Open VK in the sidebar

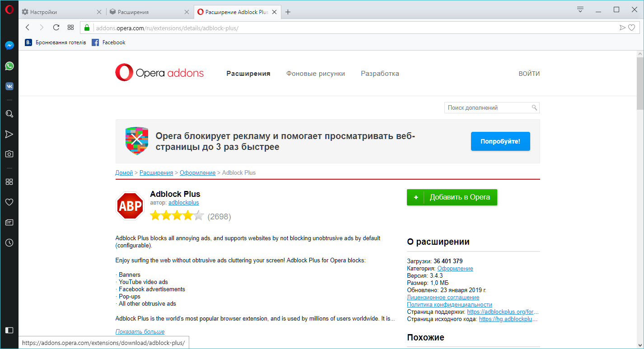[9, 86]
